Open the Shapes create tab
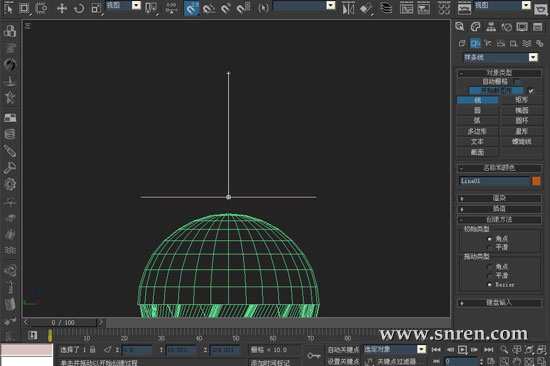This screenshot has height=366, width=550. 475,44
